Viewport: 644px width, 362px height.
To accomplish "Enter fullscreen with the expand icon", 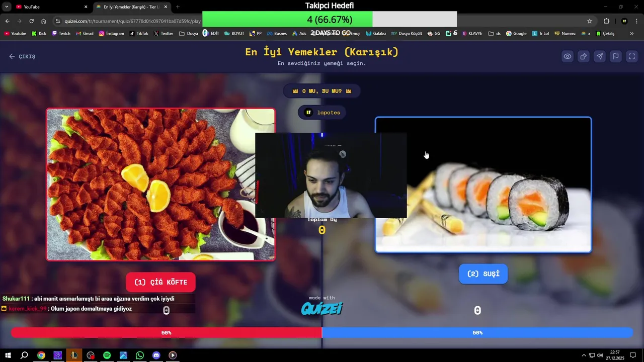I will (632, 56).
